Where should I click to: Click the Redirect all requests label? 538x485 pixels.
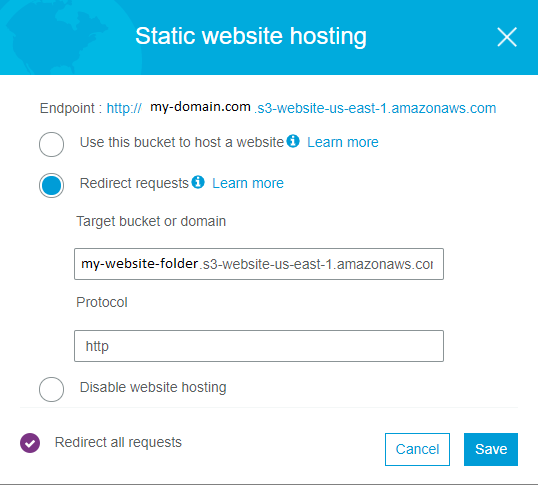point(118,442)
